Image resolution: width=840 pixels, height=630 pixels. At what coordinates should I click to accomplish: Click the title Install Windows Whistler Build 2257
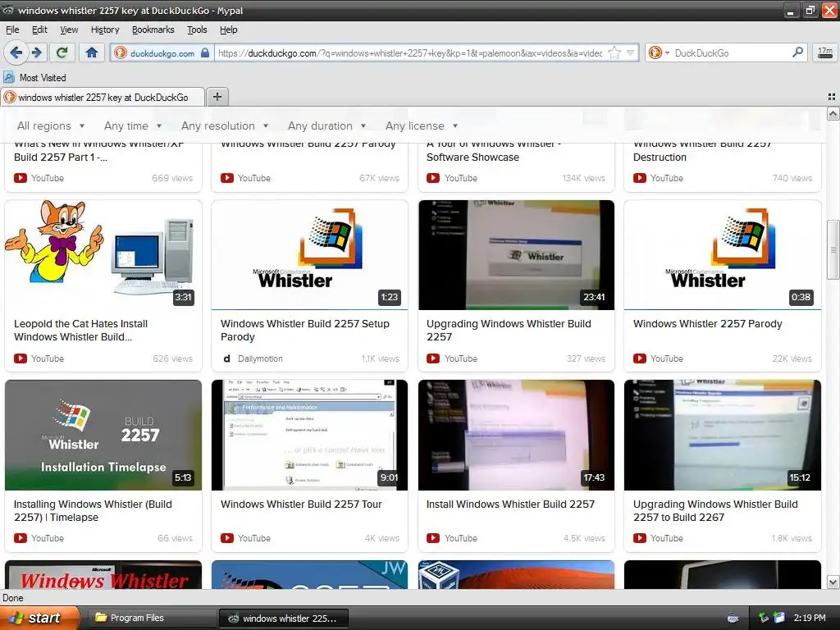pyautogui.click(x=510, y=504)
